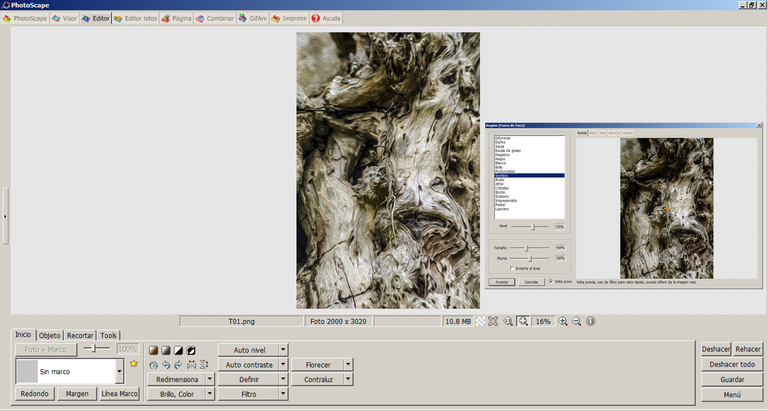Rotate image 90 degrees clockwise
The width and height of the screenshot is (768, 411).
click(x=178, y=365)
